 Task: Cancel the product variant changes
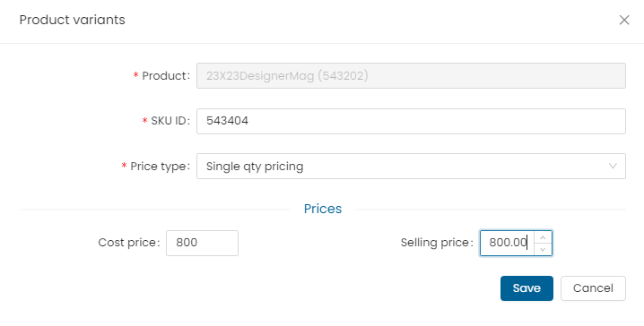593,288
